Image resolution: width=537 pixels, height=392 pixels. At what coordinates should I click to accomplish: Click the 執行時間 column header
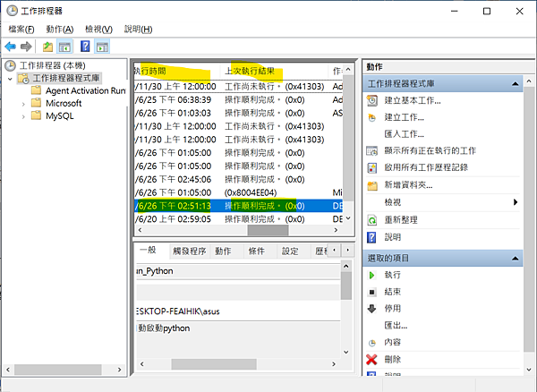tap(177, 72)
